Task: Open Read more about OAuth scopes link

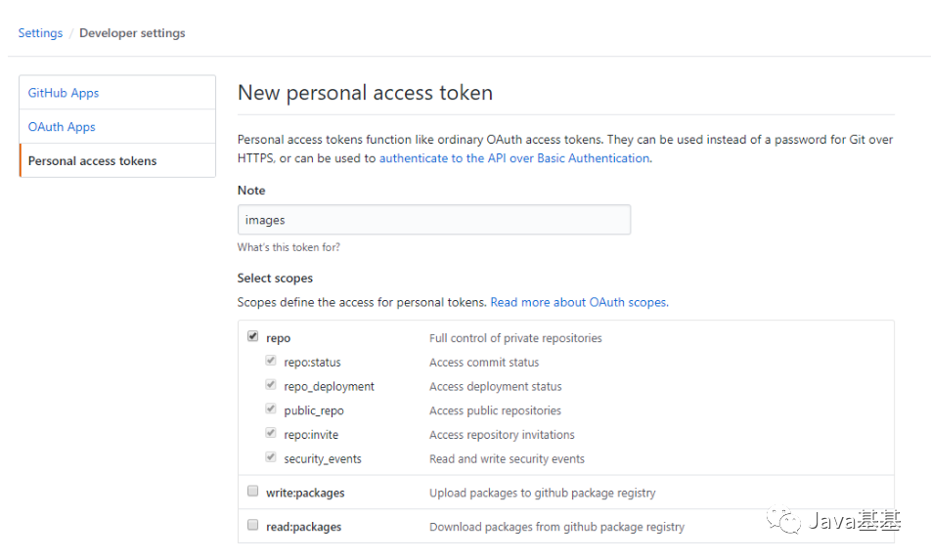Action: pyautogui.click(x=579, y=302)
